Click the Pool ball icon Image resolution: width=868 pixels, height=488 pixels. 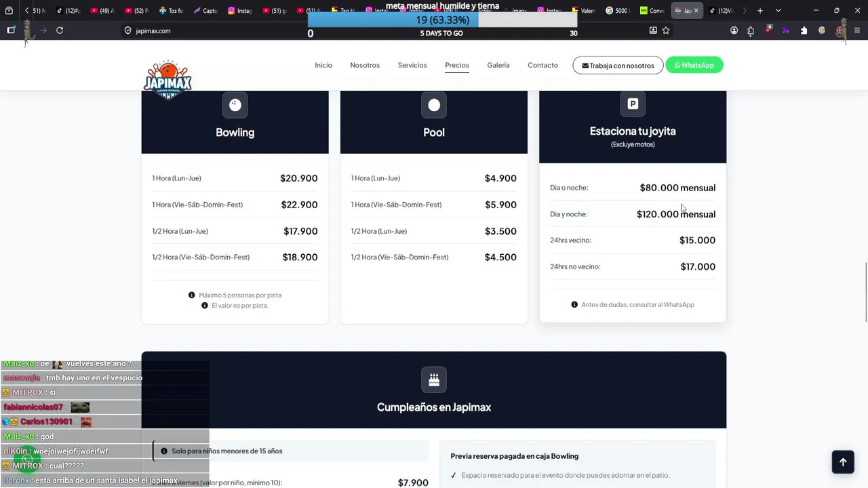(x=434, y=105)
